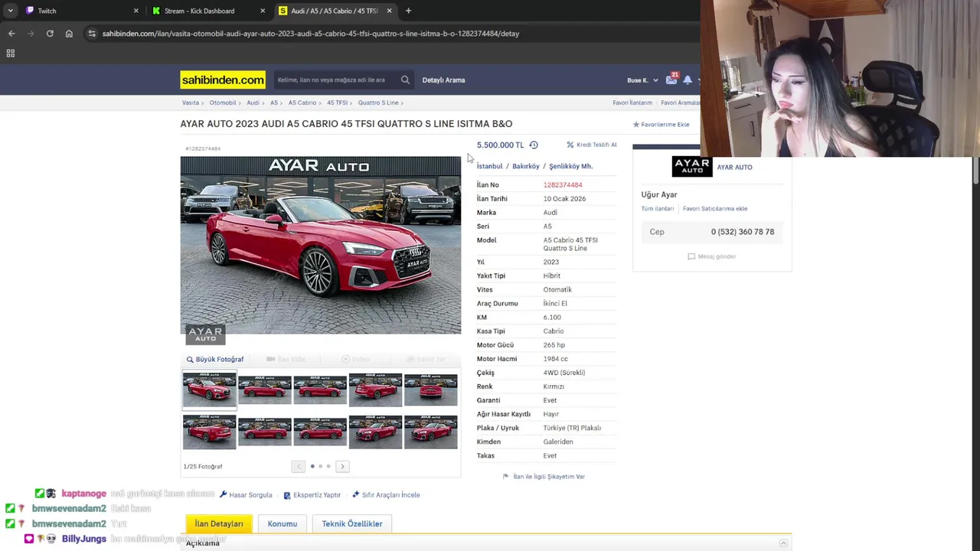Click the main red Audi photo

pos(321,245)
